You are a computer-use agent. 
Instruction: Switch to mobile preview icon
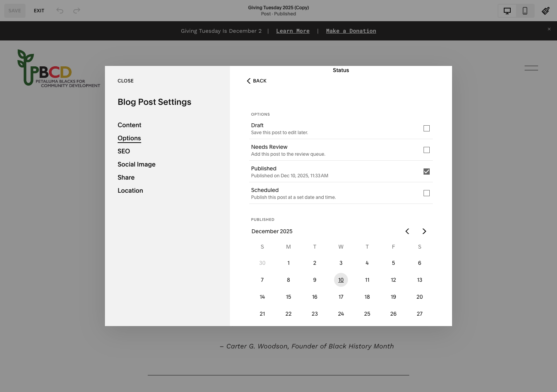(x=525, y=11)
